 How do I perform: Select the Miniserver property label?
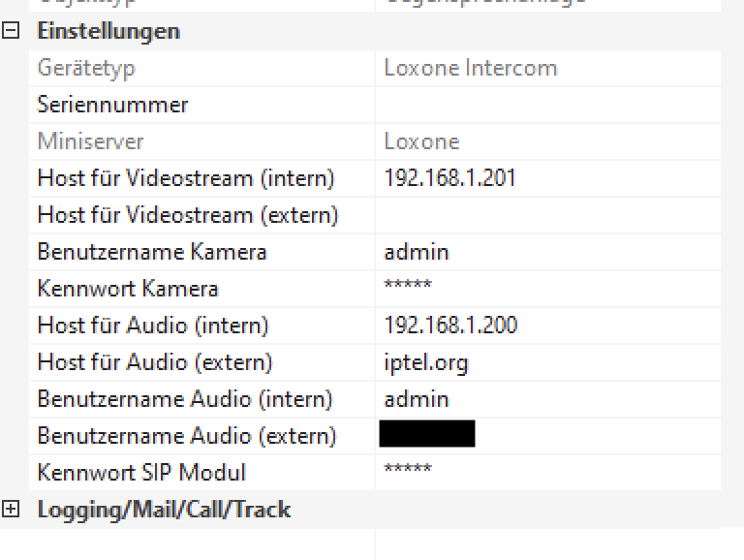click(90, 141)
